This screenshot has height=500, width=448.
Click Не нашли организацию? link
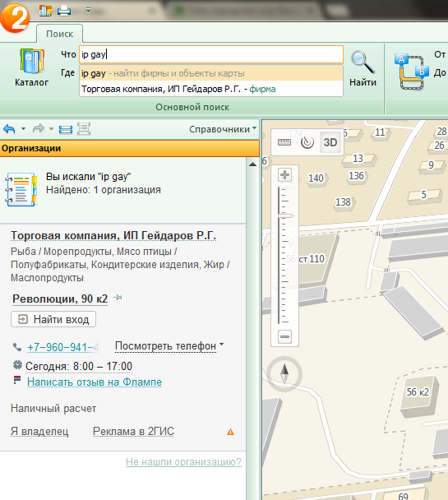pos(183,461)
